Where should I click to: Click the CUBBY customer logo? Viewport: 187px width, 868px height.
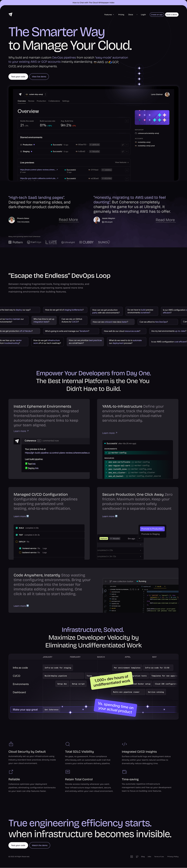pyautogui.click(x=86, y=242)
